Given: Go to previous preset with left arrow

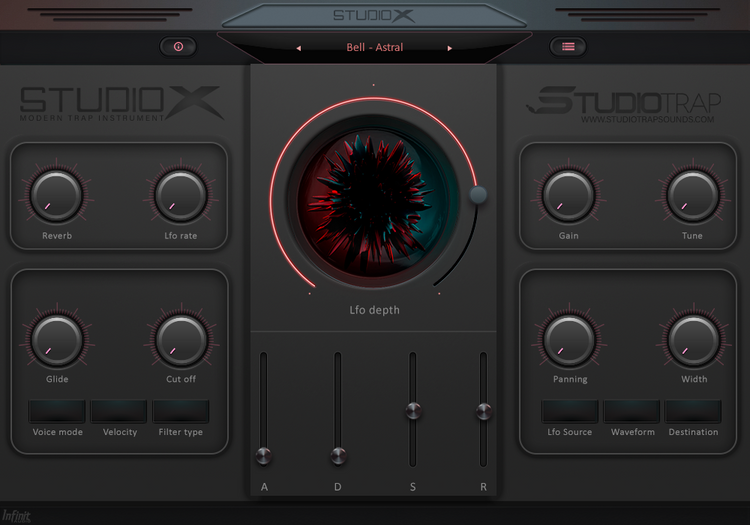Looking at the screenshot, I should point(298,48).
